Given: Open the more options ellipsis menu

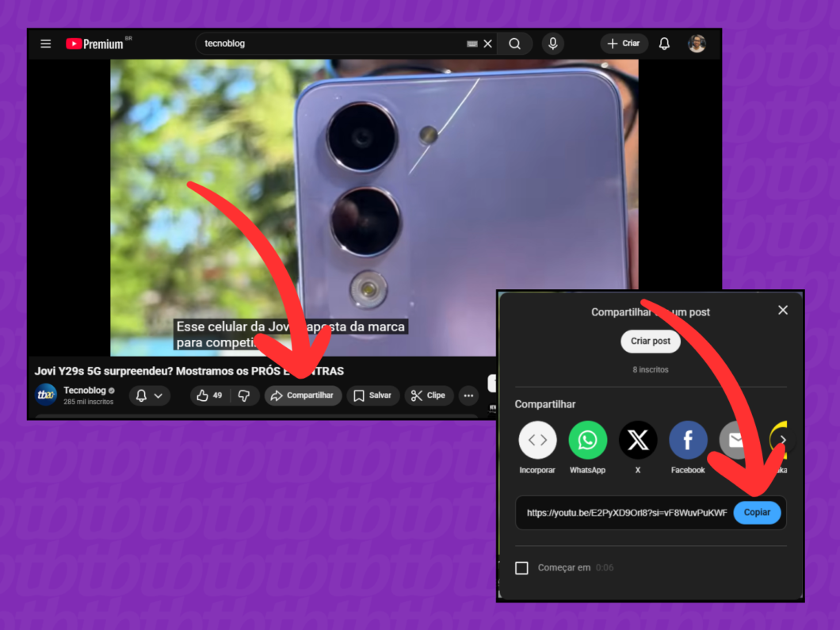Looking at the screenshot, I should tap(468, 395).
